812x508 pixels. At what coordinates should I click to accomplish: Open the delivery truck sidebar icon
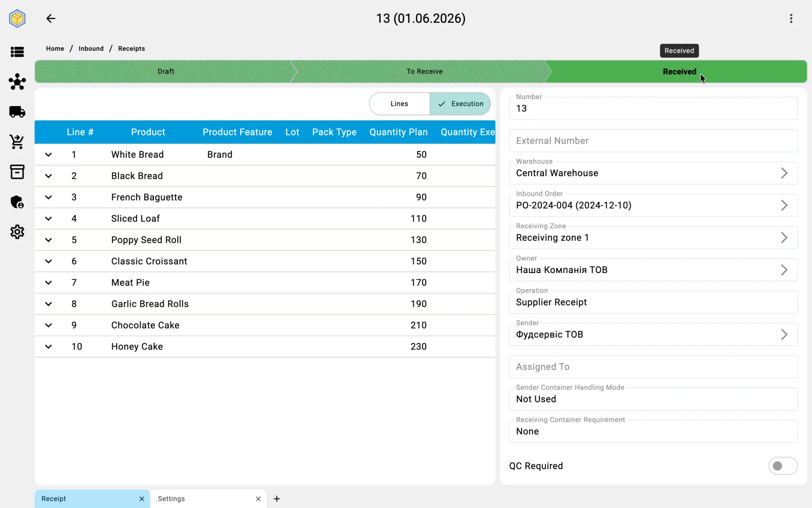(17, 112)
